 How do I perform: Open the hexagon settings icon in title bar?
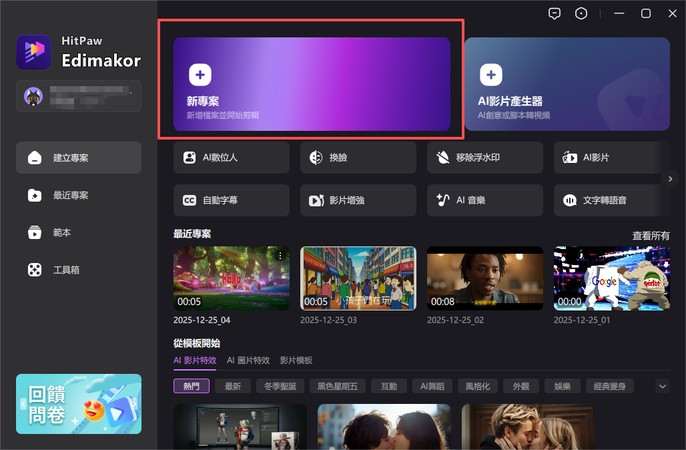pos(581,14)
